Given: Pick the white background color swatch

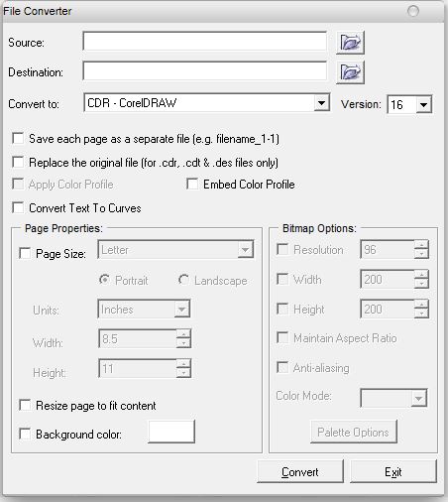Looking at the screenshot, I should coord(171,432).
